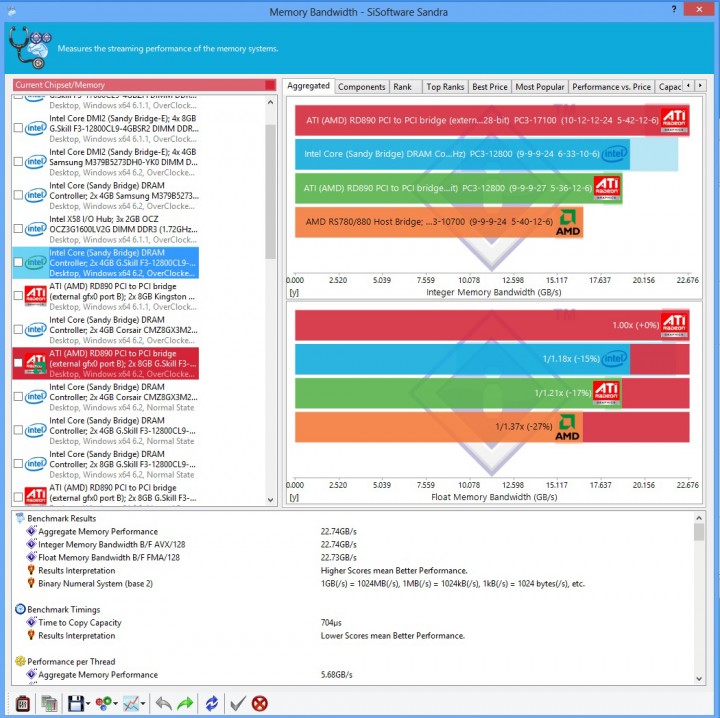Click the results pane scroll-down arrow

tap(699, 679)
